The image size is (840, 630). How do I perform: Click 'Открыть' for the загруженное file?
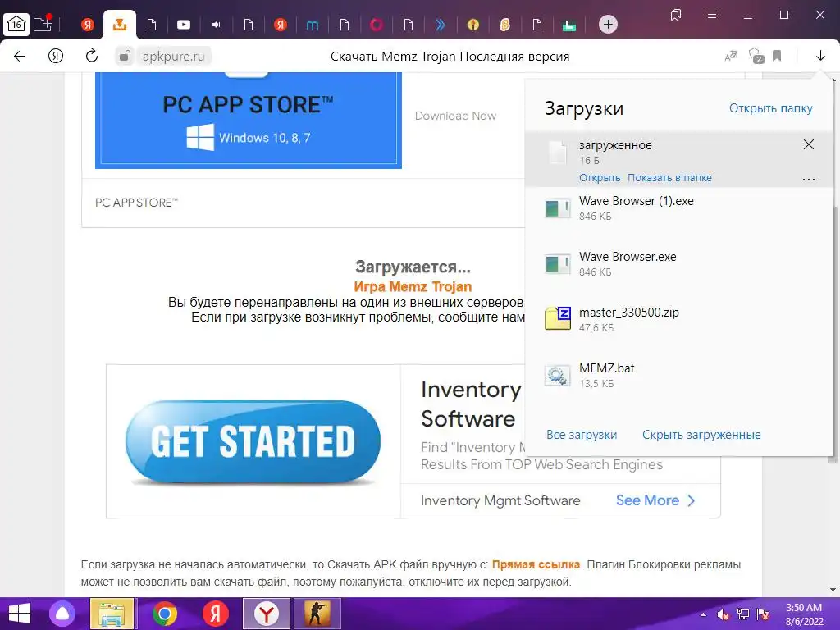click(600, 178)
